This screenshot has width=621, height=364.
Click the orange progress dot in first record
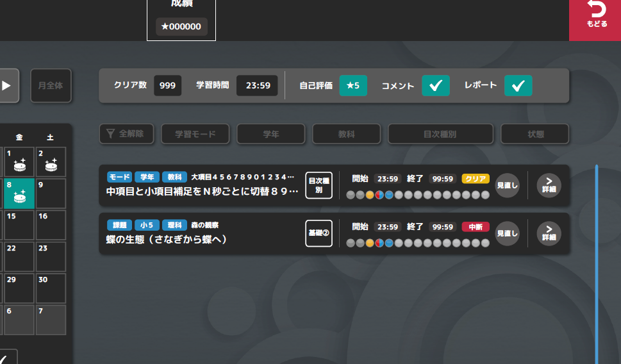pos(370,195)
